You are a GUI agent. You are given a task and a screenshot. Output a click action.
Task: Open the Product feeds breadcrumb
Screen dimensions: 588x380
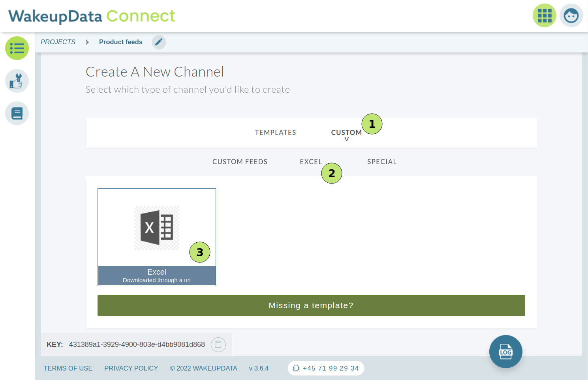click(x=121, y=42)
